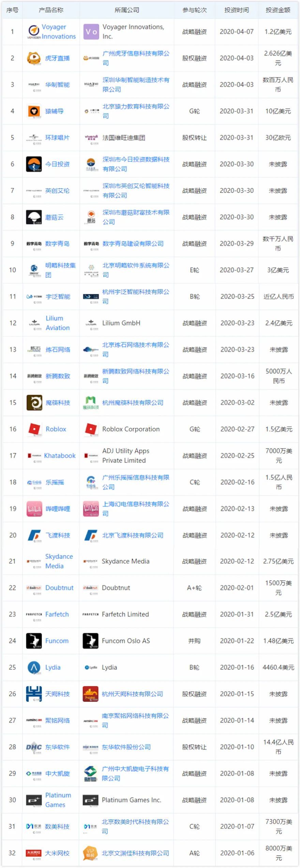
Task: Click the 投资时间 column header
Action: [237, 10]
